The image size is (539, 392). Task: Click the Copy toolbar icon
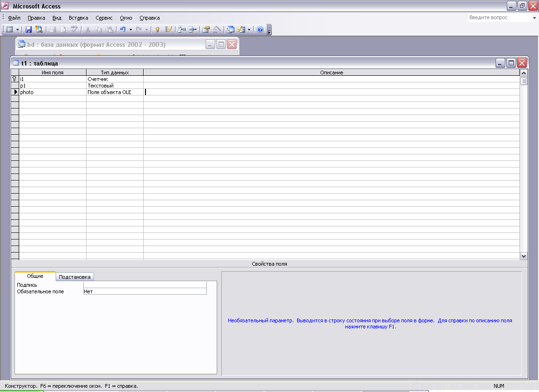[98, 29]
